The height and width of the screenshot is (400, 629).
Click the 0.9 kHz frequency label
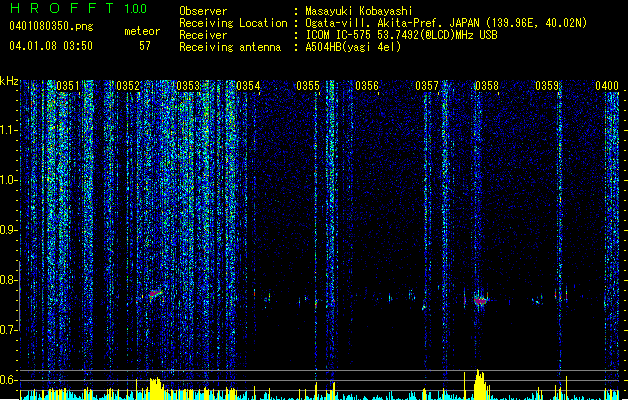8,230
